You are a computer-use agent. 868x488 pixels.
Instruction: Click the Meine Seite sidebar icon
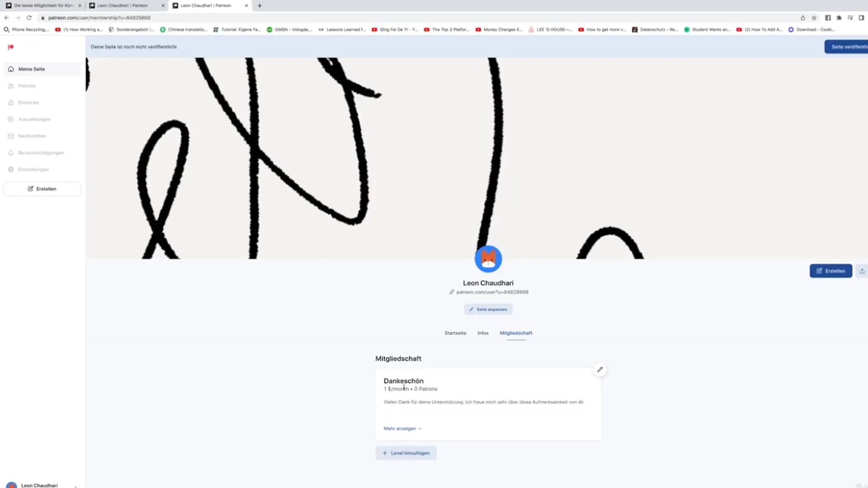[x=11, y=69]
